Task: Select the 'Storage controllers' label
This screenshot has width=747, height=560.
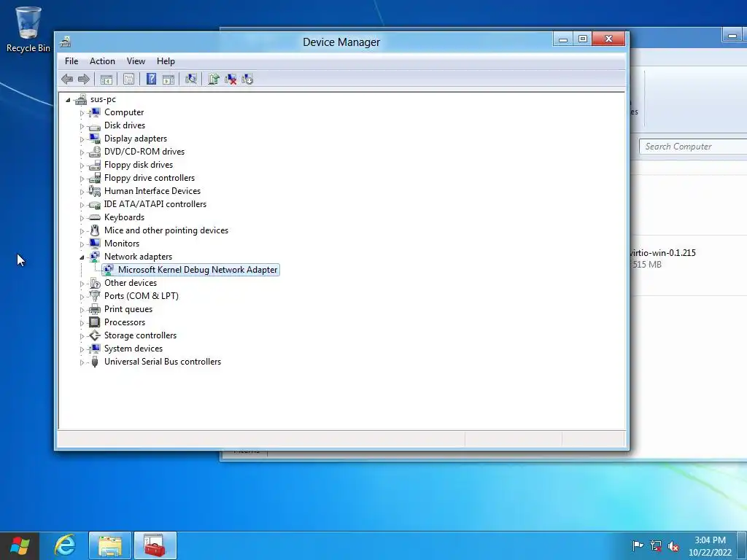Action: [141, 335]
